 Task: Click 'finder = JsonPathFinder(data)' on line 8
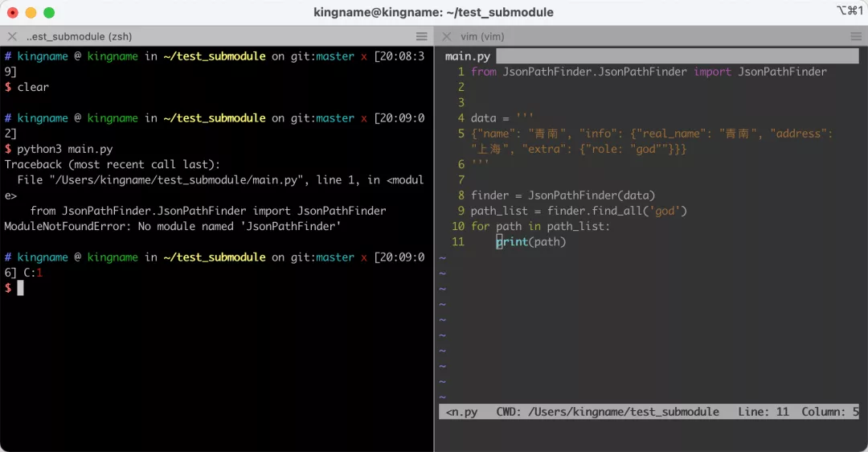pos(563,195)
